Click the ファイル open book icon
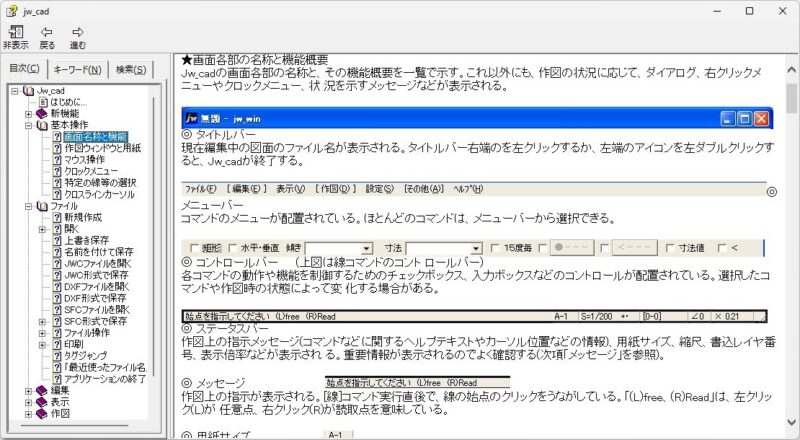 click(42, 206)
